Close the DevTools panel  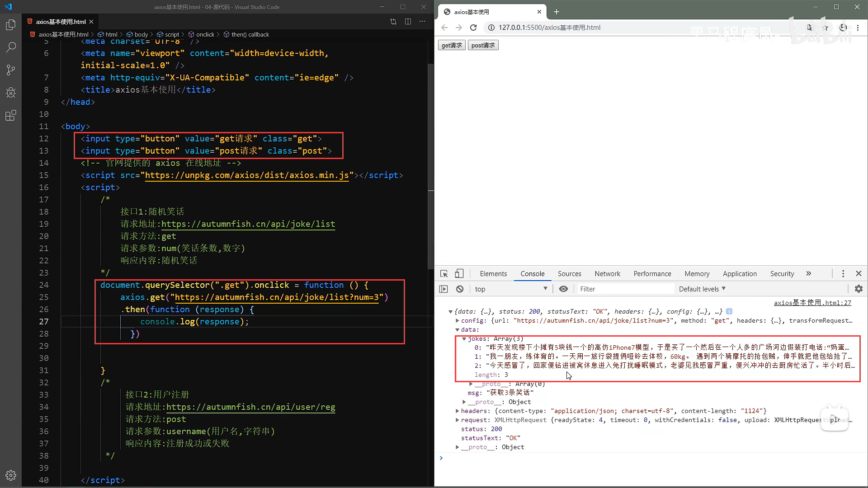pyautogui.click(x=859, y=274)
